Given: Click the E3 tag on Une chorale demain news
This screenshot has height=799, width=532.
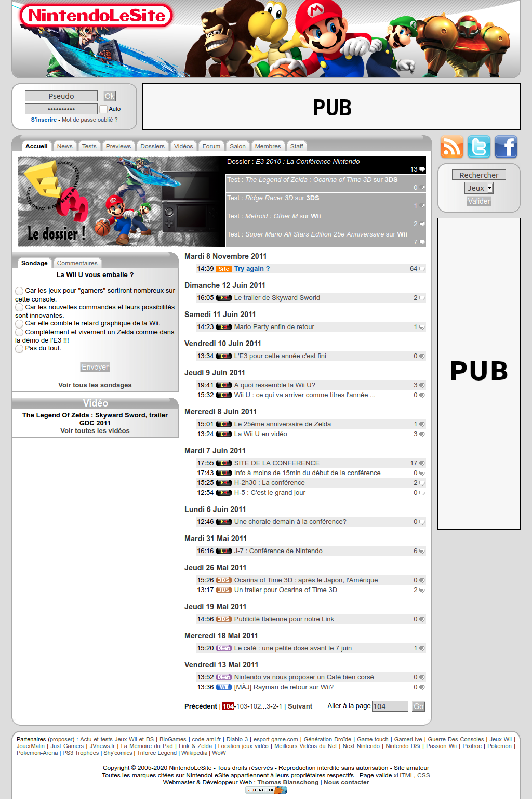Looking at the screenshot, I should click(224, 522).
